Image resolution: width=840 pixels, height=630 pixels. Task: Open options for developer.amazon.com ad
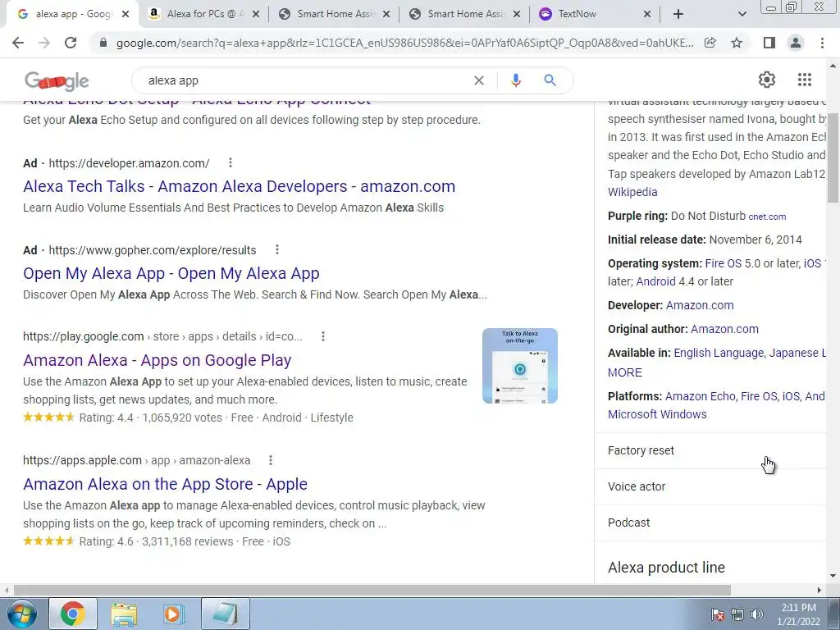pos(231,163)
